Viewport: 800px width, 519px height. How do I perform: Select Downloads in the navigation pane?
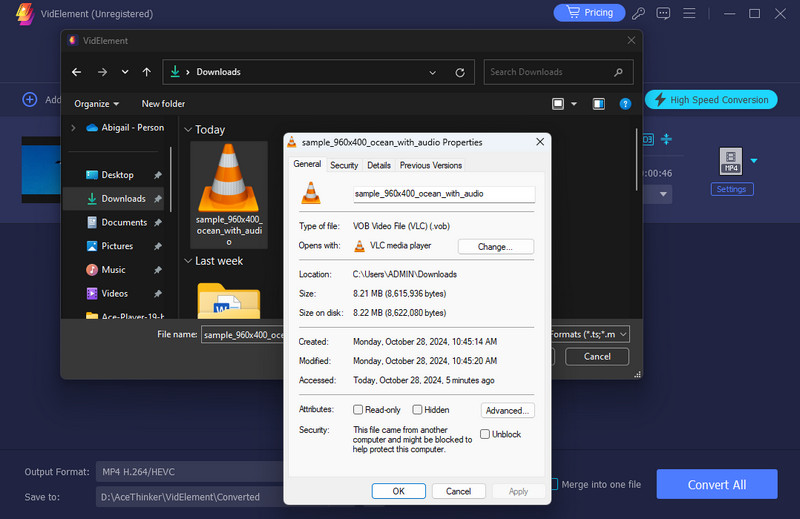(x=115, y=199)
